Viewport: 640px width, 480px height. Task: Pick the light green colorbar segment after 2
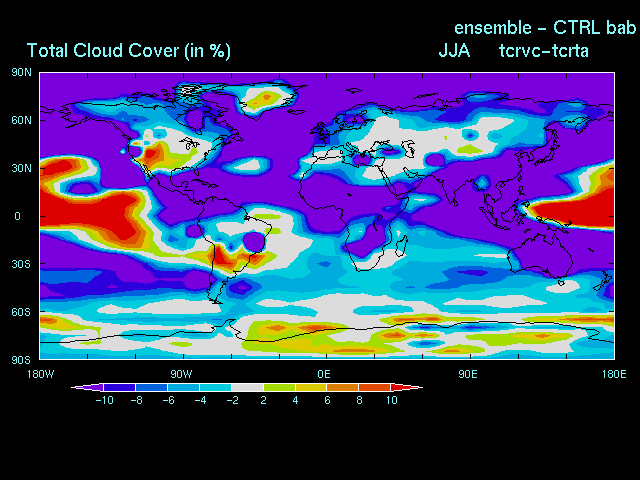[x=279, y=386]
